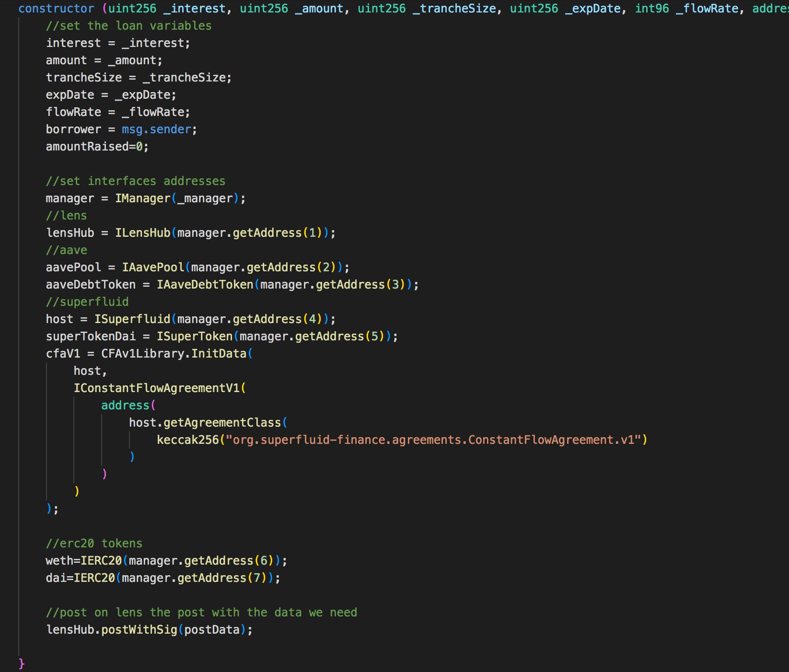This screenshot has height=672, width=789.
Task: Click 'IAavePool' in the aavePool line
Action: point(153,267)
